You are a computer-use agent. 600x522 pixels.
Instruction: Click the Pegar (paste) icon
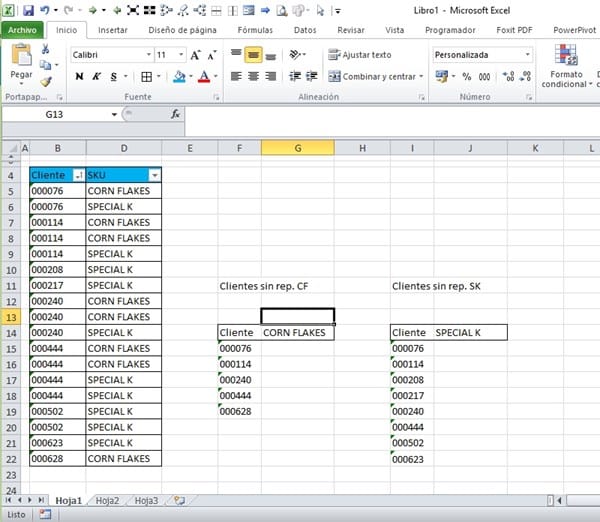click(x=20, y=60)
